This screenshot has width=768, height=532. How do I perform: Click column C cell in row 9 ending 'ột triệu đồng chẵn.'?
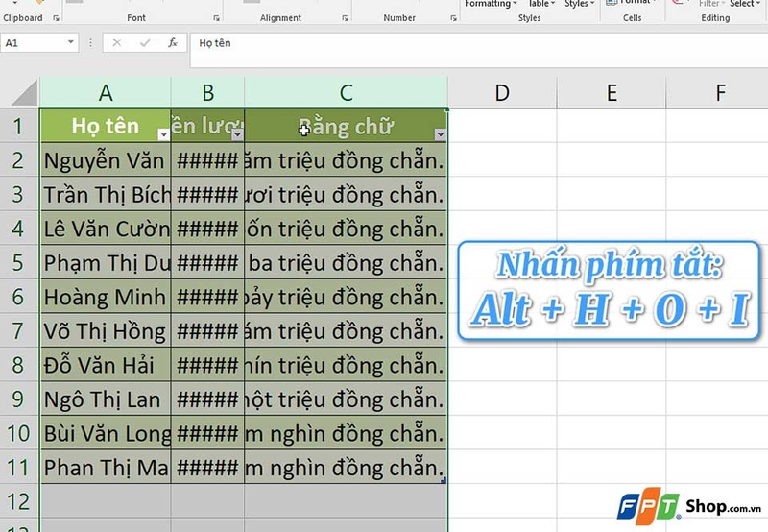coord(346,399)
